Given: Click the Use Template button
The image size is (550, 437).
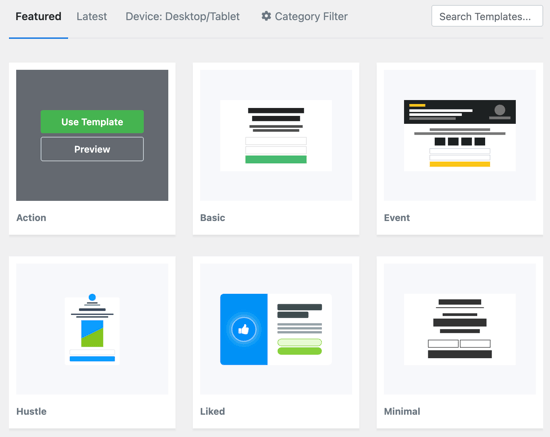Looking at the screenshot, I should (x=92, y=122).
